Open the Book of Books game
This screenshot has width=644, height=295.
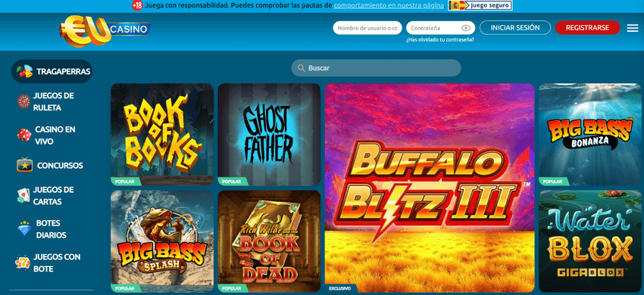point(162,135)
